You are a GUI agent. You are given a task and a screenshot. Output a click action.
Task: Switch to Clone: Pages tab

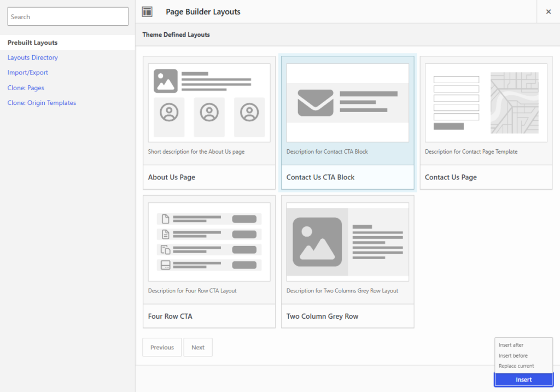point(26,88)
